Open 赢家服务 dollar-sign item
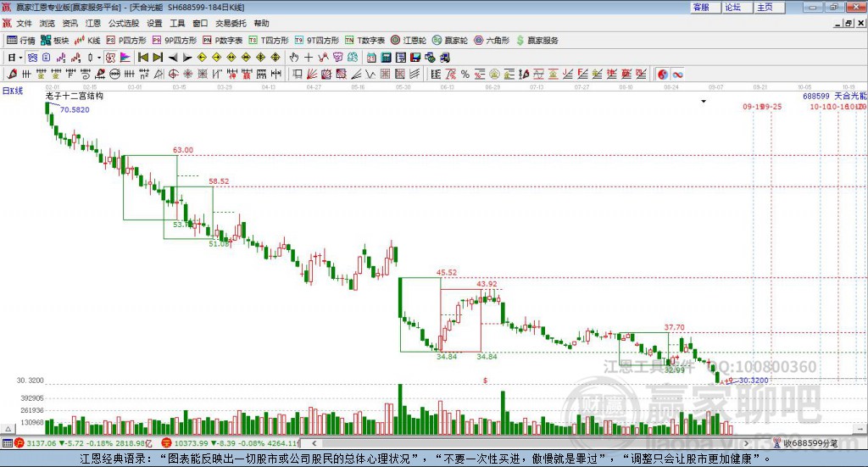 pos(537,41)
